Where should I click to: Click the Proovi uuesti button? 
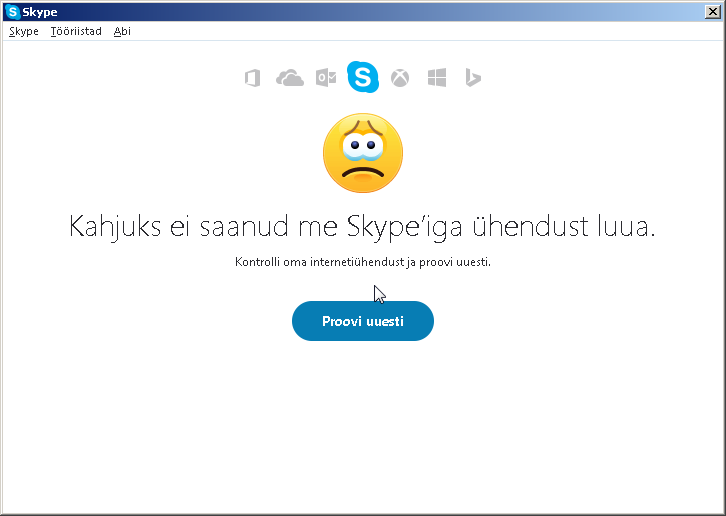point(363,321)
